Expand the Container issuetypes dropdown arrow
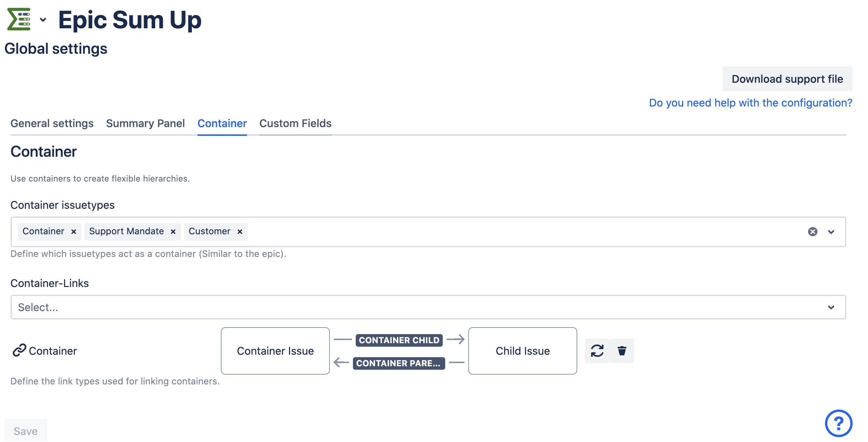This screenshot has height=442, width=868. point(831,232)
